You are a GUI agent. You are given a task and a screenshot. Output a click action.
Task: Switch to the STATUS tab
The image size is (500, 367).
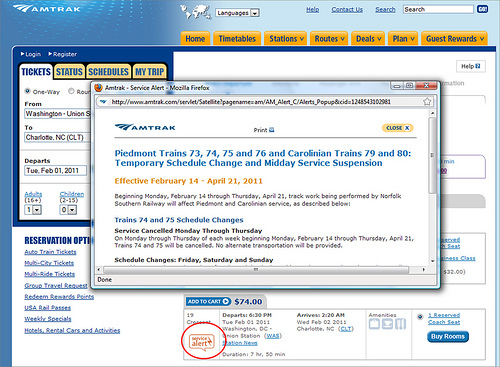(69, 72)
